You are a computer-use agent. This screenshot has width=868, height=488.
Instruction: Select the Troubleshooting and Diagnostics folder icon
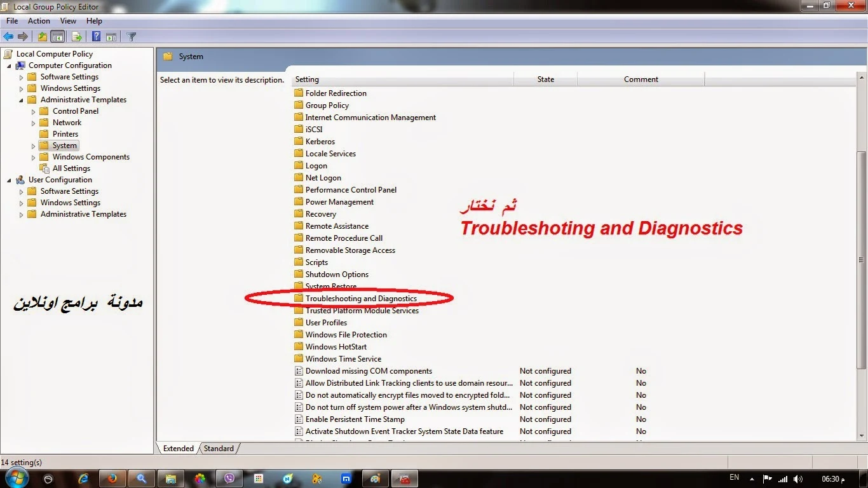tap(299, 299)
